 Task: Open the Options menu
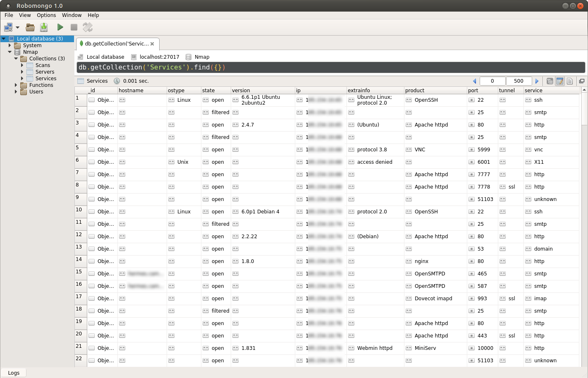click(x=46, y=15)
